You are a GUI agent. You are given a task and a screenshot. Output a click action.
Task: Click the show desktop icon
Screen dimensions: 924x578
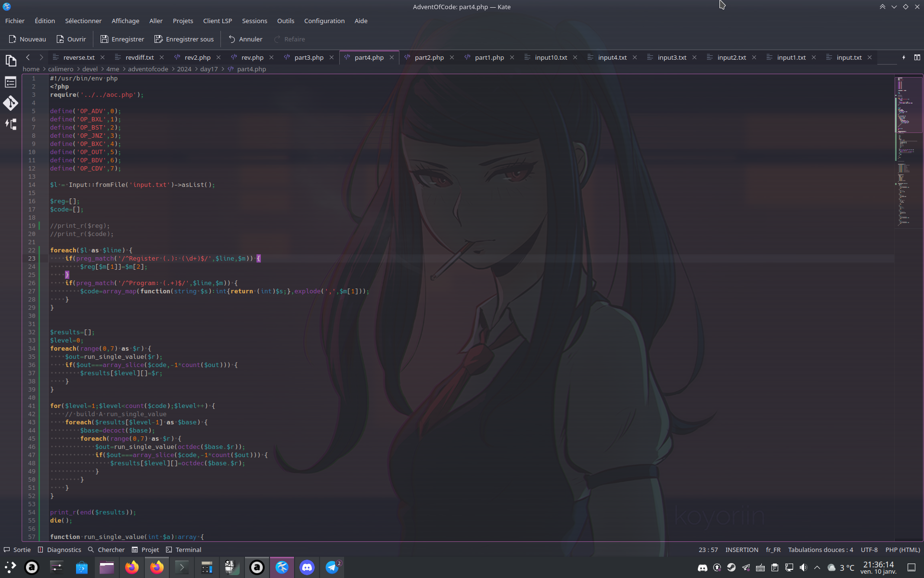(x=911, y=567)
